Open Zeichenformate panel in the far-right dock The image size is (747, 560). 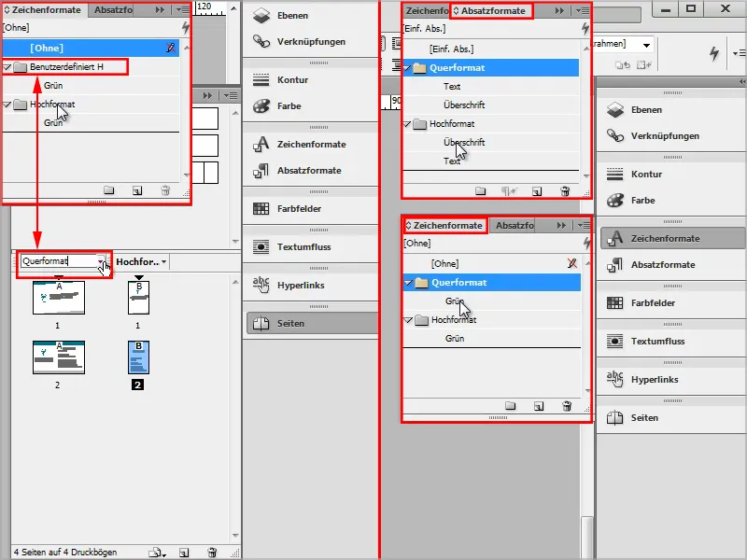(x=670, y=239)
